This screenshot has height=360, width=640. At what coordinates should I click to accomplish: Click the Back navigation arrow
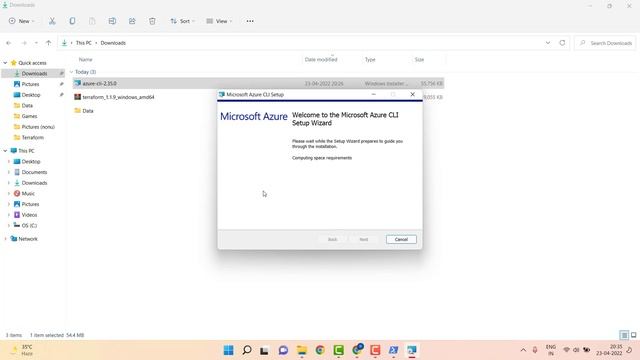(x=9, y=43)
